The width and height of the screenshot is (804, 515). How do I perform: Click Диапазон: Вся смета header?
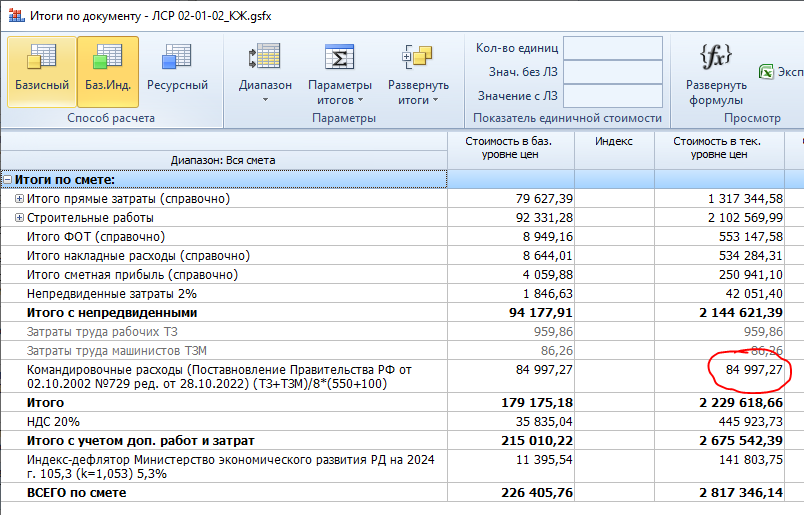pyautogui.click(x=223, y=160)
